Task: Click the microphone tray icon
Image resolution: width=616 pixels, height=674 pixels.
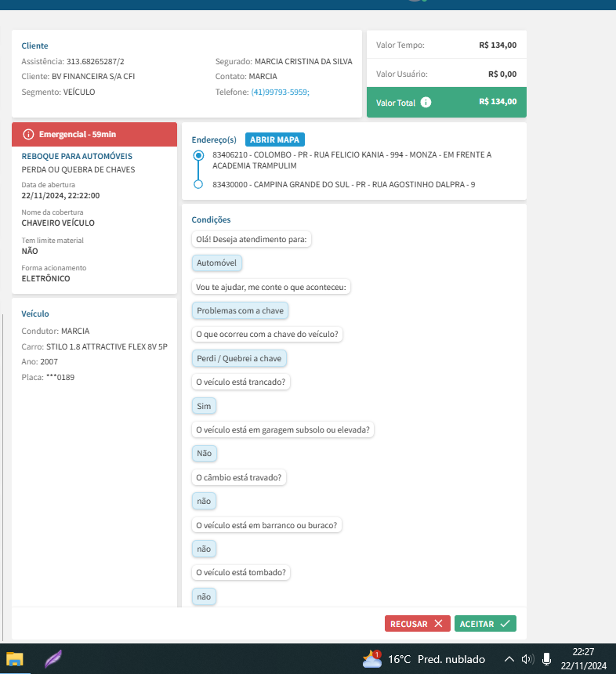Action: point(546,659)
